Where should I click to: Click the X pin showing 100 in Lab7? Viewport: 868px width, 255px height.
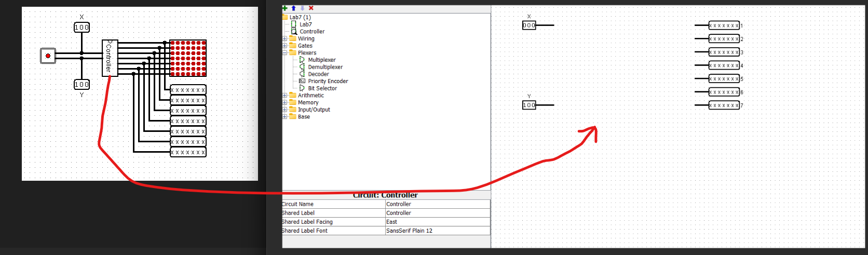click(x=82, y=27)
